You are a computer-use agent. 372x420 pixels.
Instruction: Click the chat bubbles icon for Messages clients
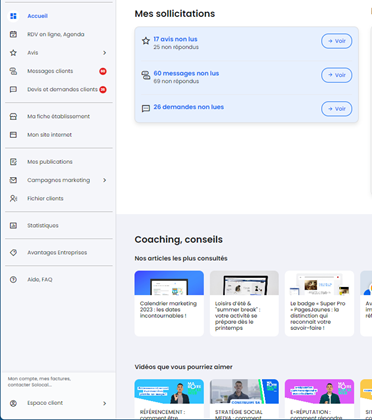click(x=13, y=71)
